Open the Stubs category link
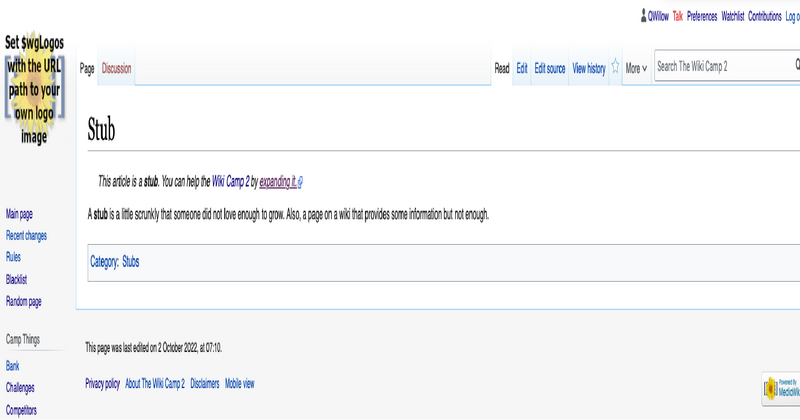Image resolution: width=800 pixels, height=420 pixels. [x=131, y=262]
